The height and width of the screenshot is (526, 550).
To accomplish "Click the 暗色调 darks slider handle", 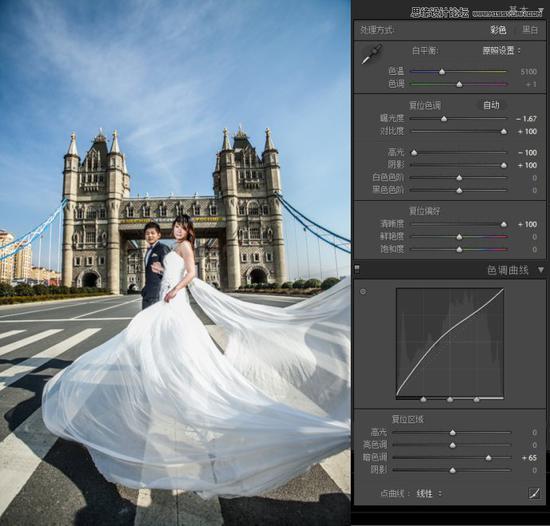I will click(488, 458).
